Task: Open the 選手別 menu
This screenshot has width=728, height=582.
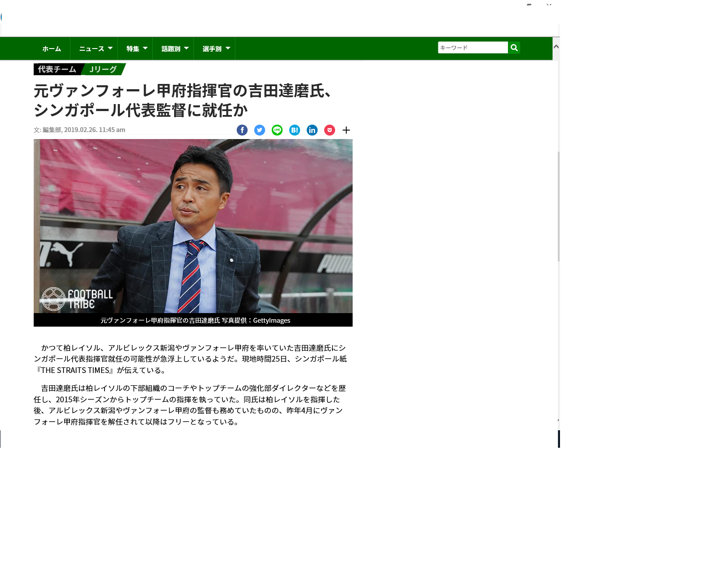Action: coord(212,49)
